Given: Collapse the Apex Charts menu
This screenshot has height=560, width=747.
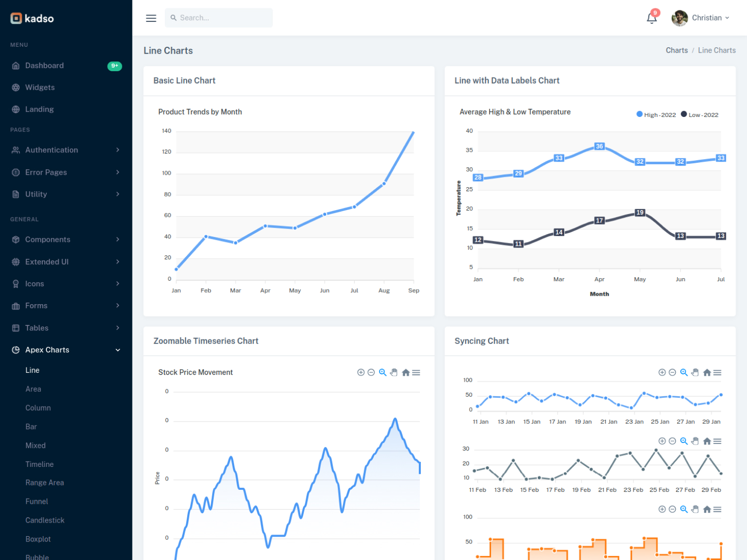Looking at the screenshot, I should coord(66,350).
